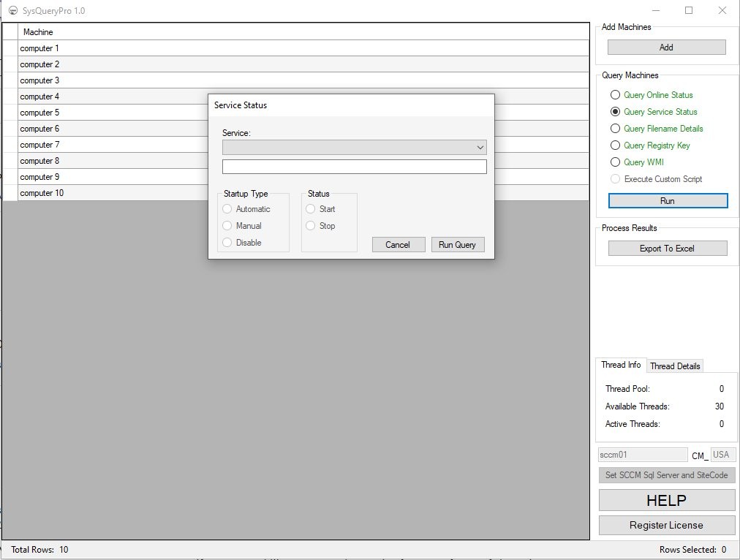Click the Add machines button

(x=666, y=48)
